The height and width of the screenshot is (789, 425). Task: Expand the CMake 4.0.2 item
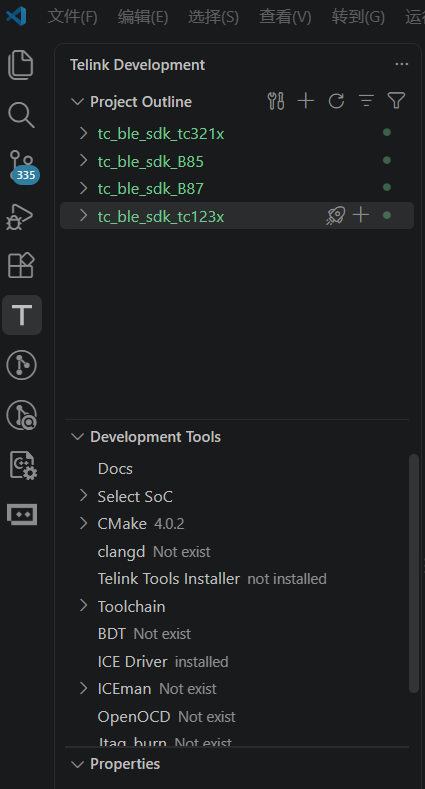(x=83, y=523)
